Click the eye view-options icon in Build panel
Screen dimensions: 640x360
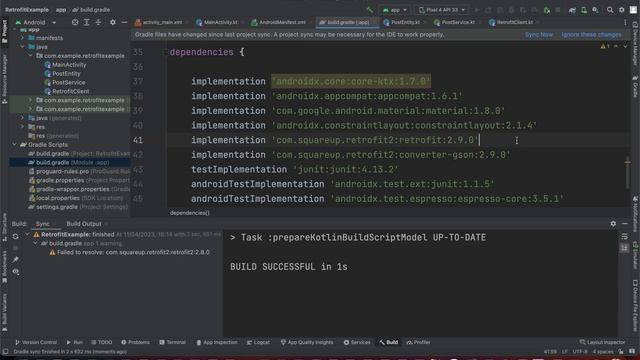tap(16, 271)
